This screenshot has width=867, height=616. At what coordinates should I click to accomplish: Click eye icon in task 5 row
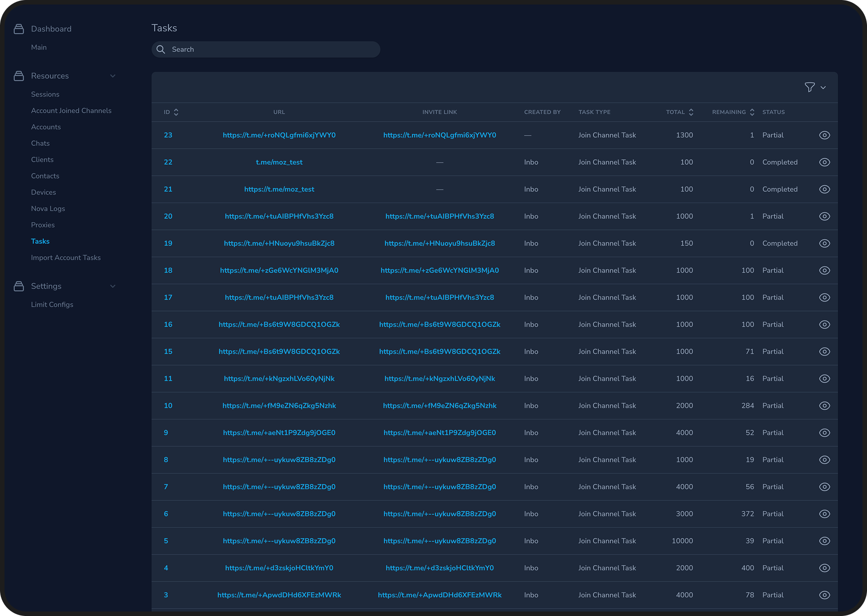pyautogui.click(x=825, y=542)
